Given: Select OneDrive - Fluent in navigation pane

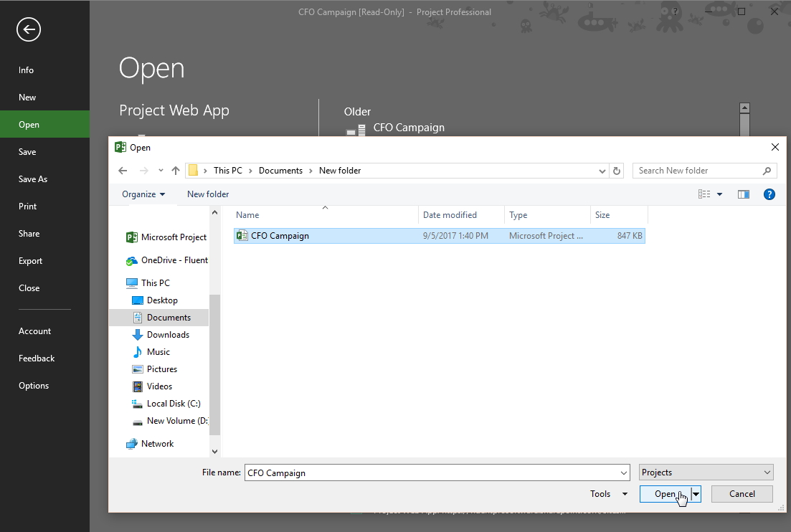Looking at the screenshot, I should click(x=166, y=260).
